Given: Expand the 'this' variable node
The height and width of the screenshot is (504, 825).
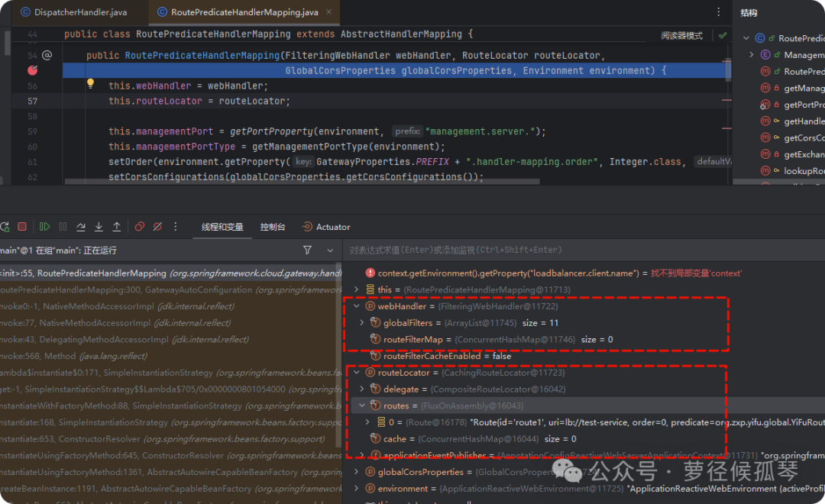Looking at the screenshot, I should 356,289.
